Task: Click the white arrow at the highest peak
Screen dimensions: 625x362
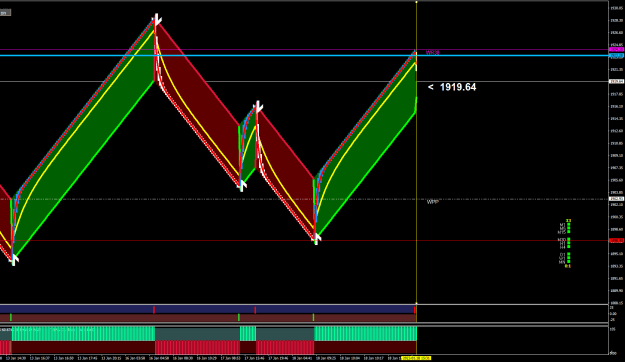Action: (157, 19)
